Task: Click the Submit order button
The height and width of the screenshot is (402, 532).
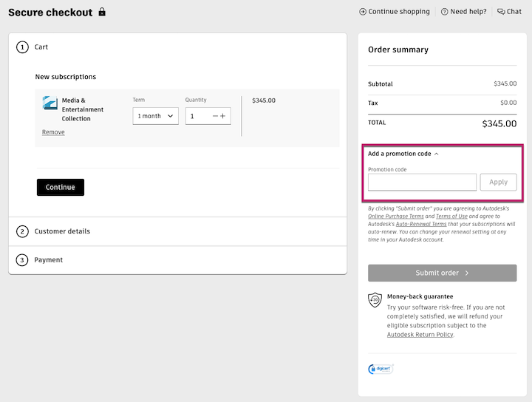Action: tap(442, 273)
